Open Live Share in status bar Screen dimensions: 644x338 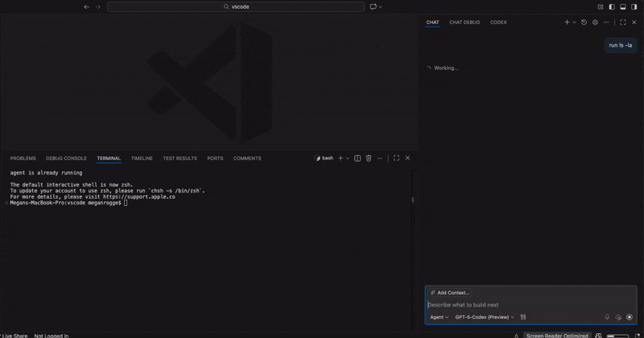pos(14,336)
